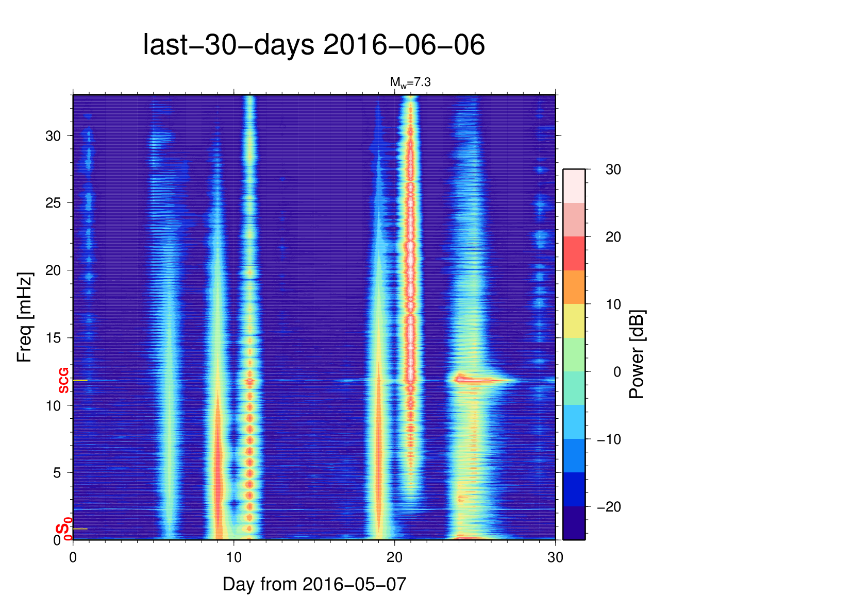
Task: Click the day 20 tick label
Action: [394, 557]
